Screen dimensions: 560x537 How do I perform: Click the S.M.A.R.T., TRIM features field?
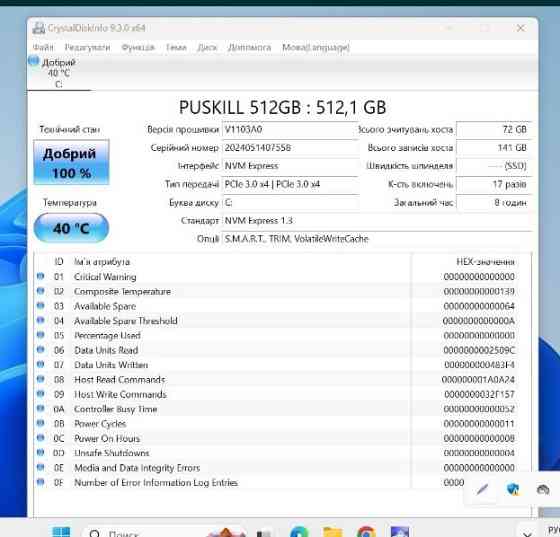[377, 239]
